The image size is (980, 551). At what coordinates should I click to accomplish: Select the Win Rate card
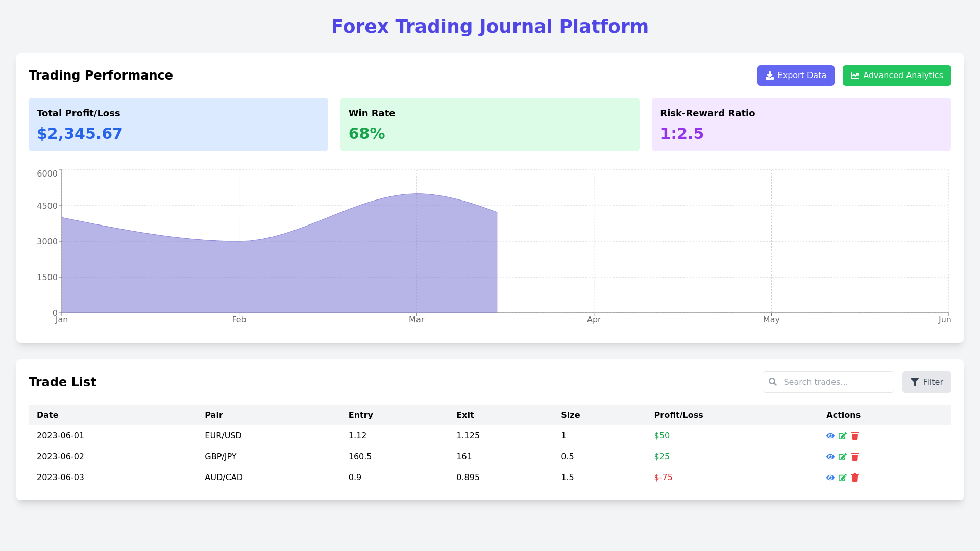click(489, 124)
